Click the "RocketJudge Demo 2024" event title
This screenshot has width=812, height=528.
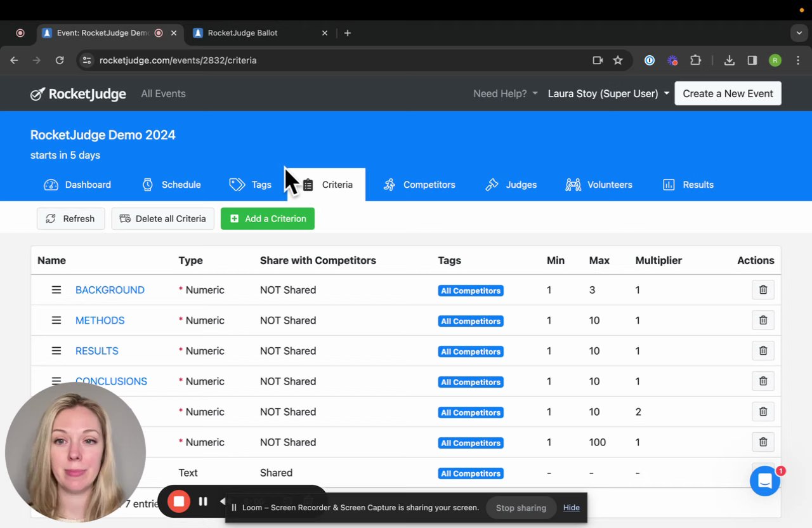click(103, 135)
